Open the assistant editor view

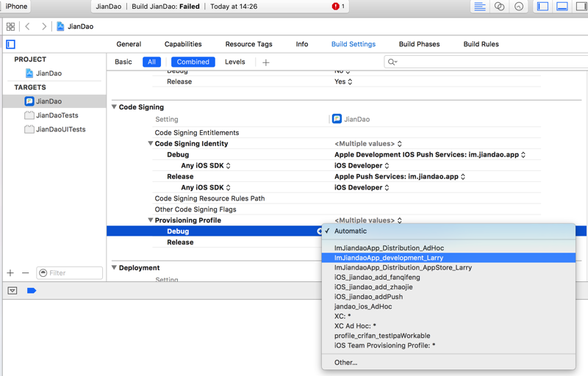click(x=499, y=7)
